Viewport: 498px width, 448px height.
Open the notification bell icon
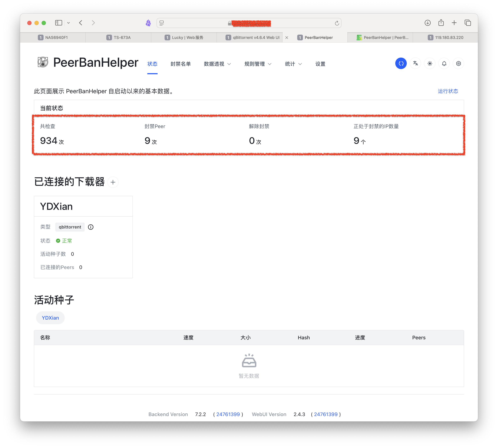point(444,63)
